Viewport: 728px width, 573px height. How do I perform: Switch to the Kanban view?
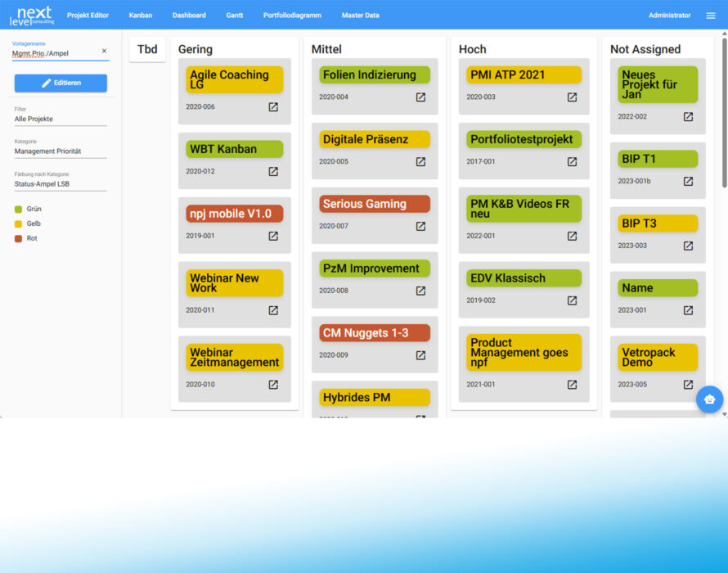[x=141, y=16]
